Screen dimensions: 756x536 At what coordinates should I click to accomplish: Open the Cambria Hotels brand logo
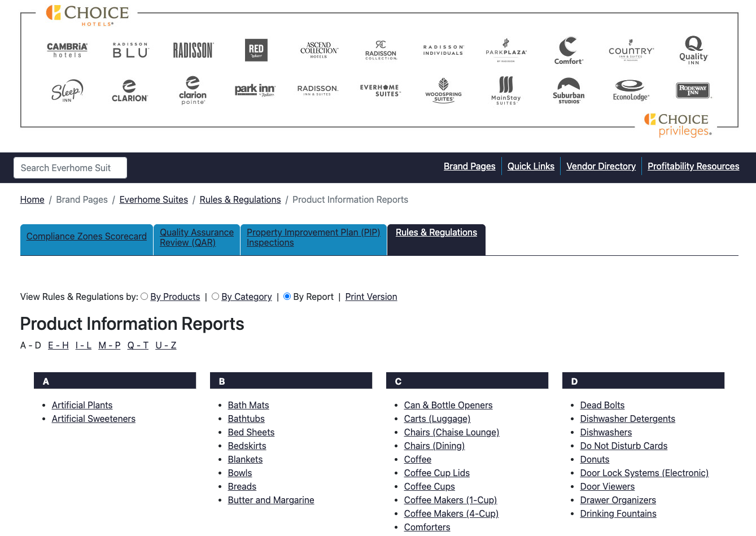pyautogui.click(x=67, y=50)
